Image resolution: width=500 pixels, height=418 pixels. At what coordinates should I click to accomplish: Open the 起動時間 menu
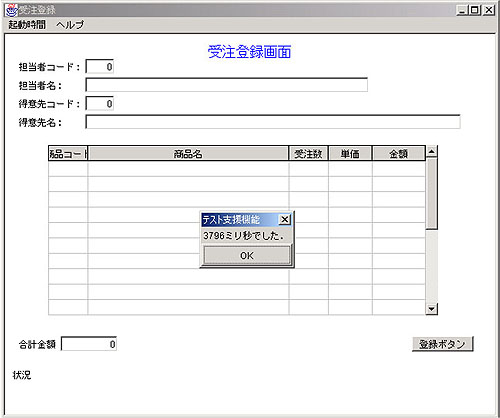coord(27,25)
